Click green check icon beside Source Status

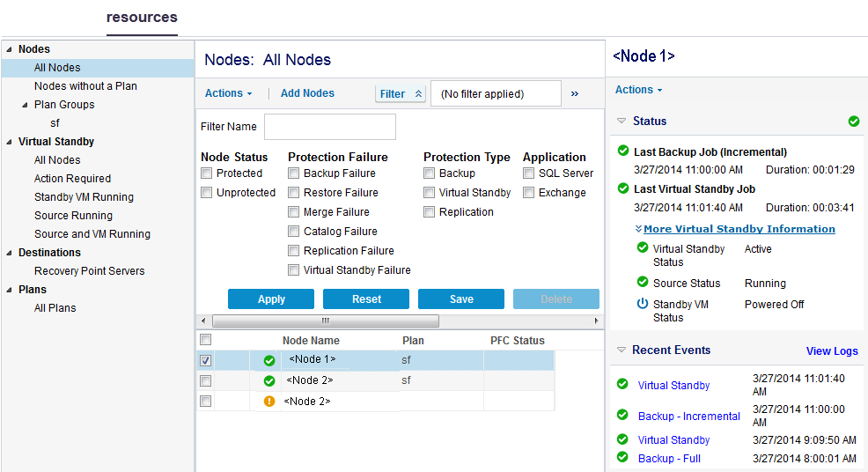tap(643, 283)
